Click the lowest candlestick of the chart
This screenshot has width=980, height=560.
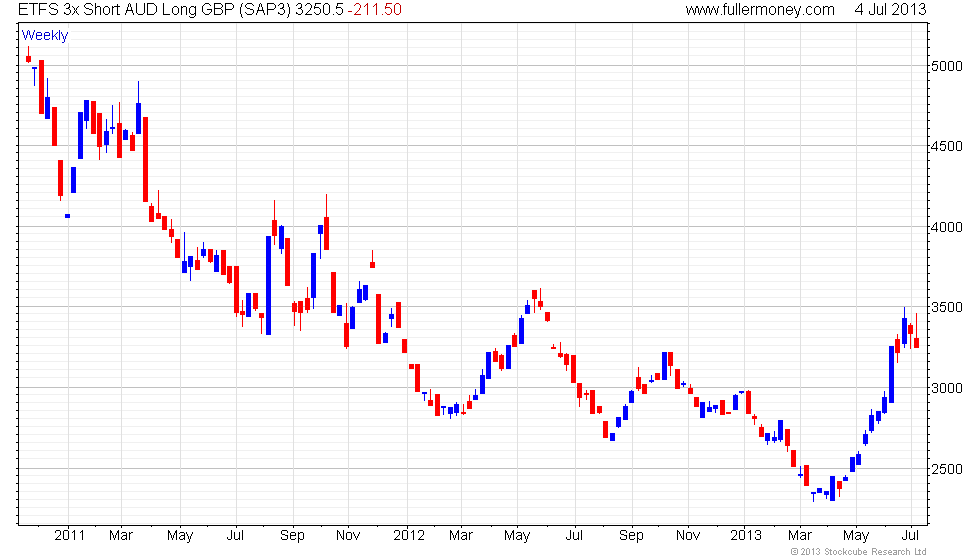tap(813, 496)
